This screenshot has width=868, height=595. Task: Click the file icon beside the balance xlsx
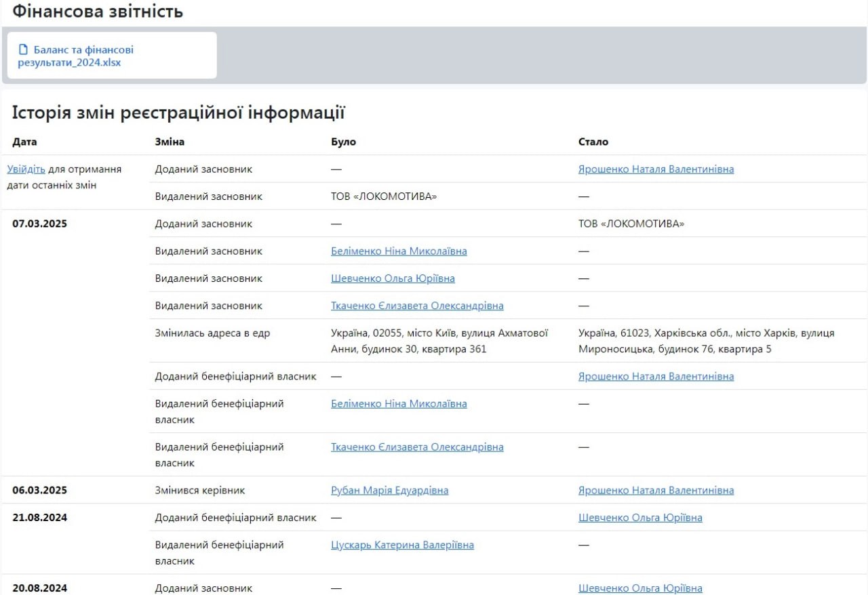[x=24, y=49]
